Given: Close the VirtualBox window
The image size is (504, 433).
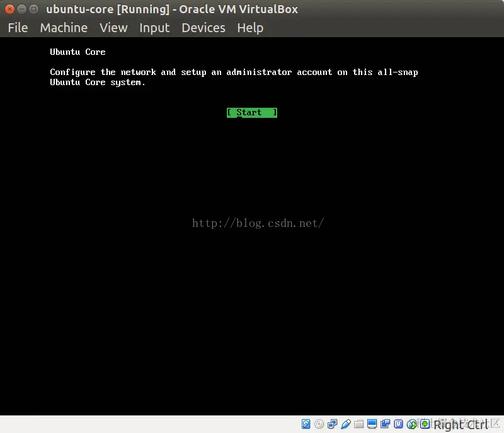Looking at the screenshot, I should (9, 9).
